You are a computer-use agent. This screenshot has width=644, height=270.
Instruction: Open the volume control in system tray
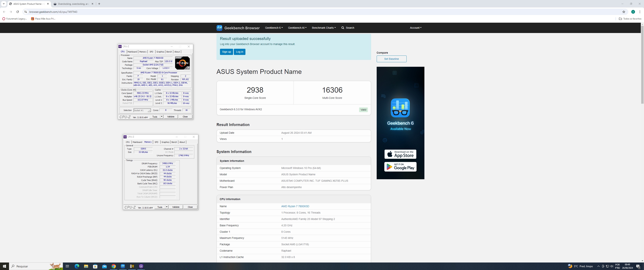(x=612, y=266)
